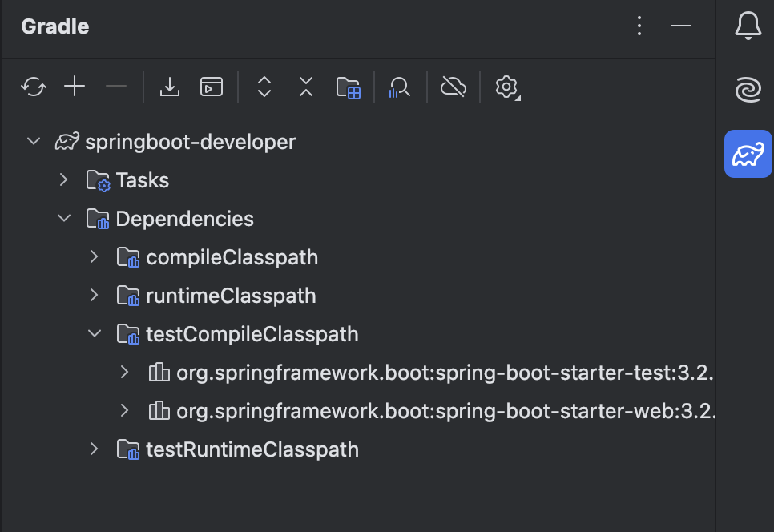
Task: Open Notifications bell in sidebar
Action: point(748,26)
